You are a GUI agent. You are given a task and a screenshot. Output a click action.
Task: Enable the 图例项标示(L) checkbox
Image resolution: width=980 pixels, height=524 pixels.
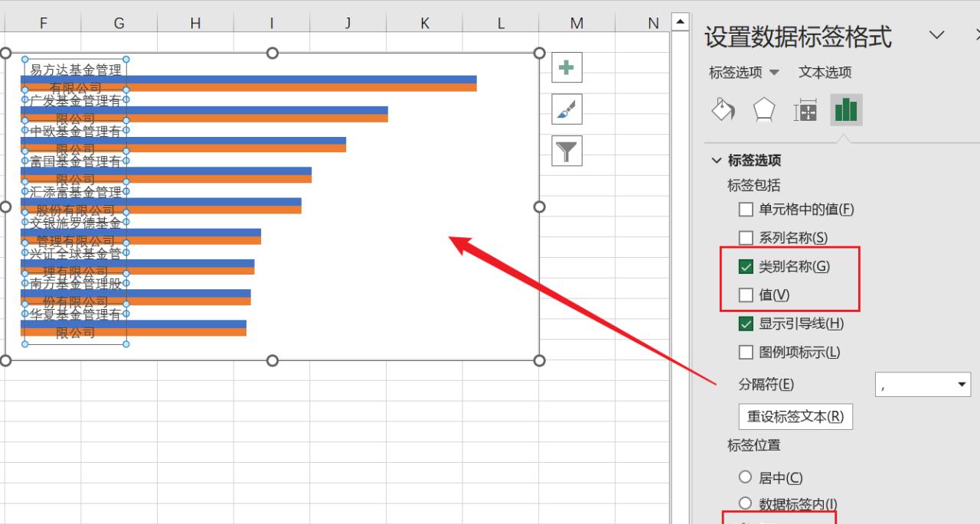746,353
